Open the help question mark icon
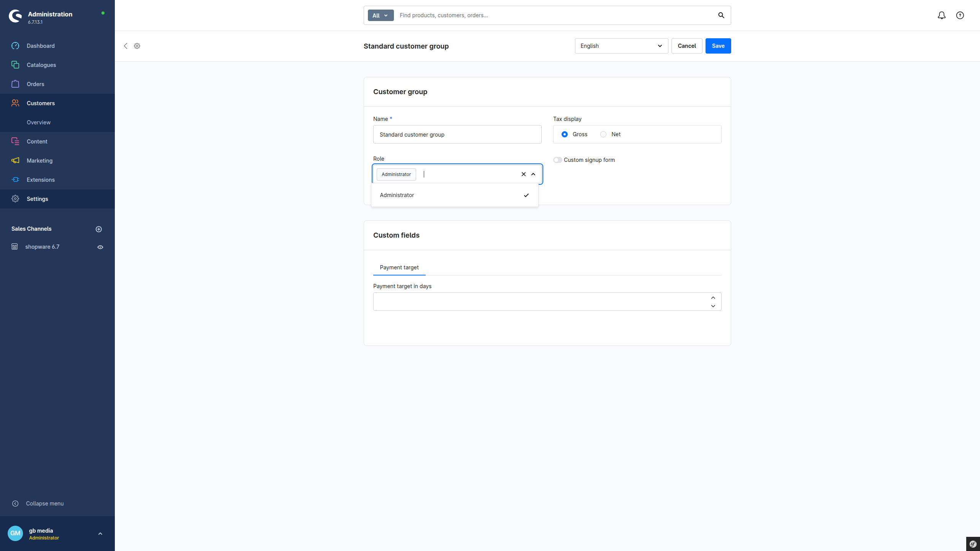The image size is (980, 551). (x=960, y=15)
